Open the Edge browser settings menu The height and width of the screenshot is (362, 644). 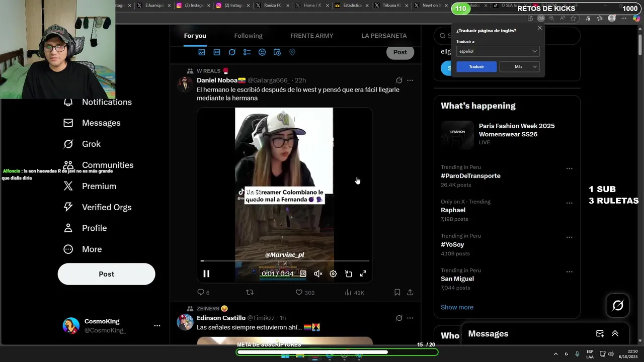[624, 18]
